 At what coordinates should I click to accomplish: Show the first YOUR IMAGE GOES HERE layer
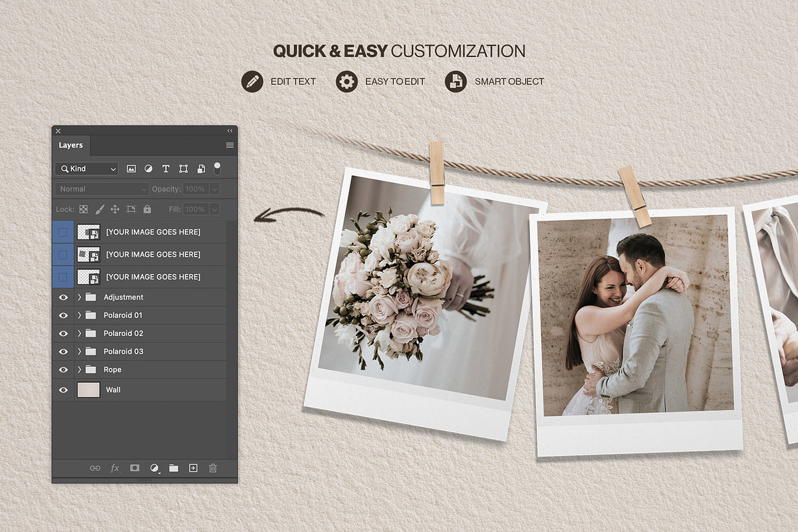point(63,232)
